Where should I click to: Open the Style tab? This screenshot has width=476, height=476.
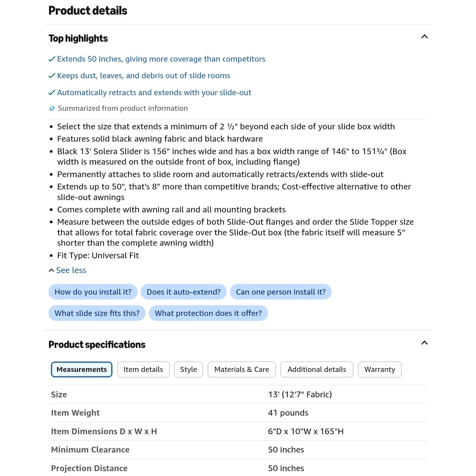point(188,369)
